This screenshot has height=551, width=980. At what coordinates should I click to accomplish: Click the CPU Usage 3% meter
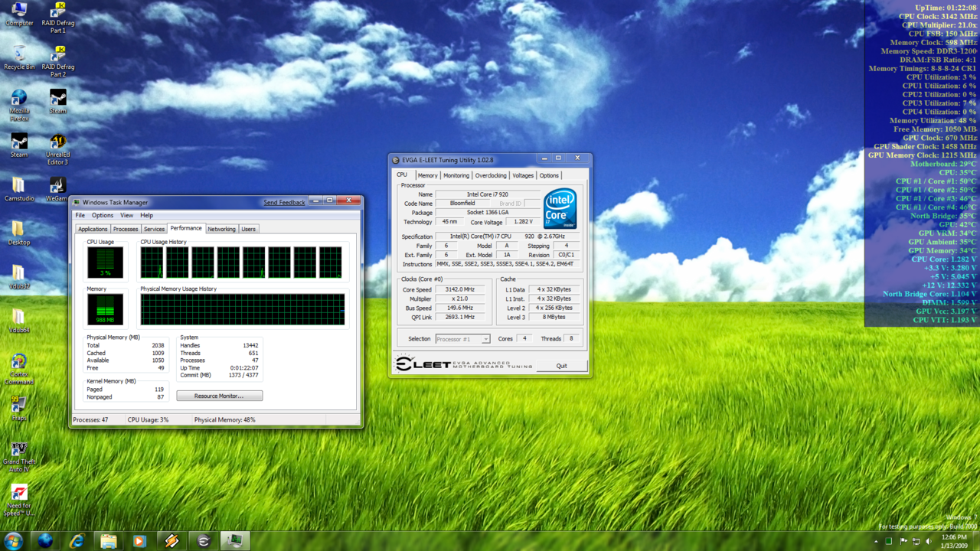tap(105, 262)
